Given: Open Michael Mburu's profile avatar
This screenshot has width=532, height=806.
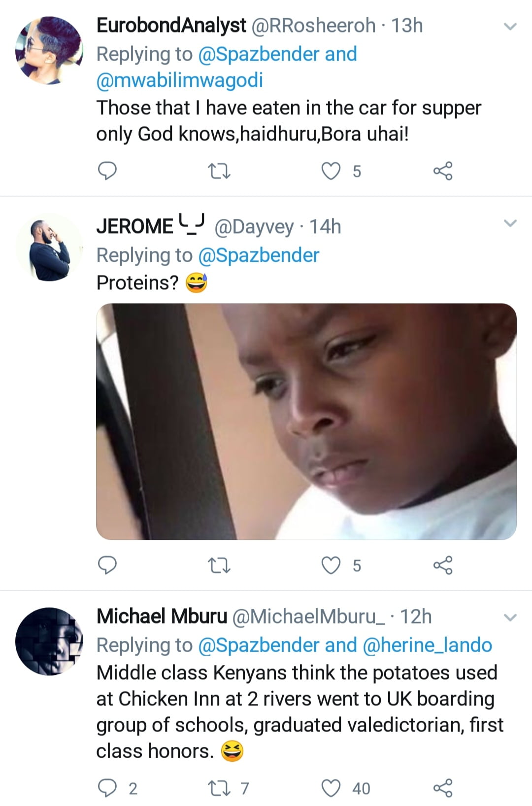Looking at the screenshot, I should point(49,641).
